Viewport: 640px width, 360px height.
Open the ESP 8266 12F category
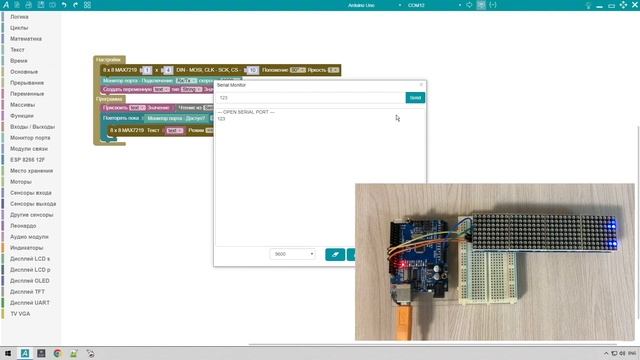pyautogui.click(x=27, y=160)
